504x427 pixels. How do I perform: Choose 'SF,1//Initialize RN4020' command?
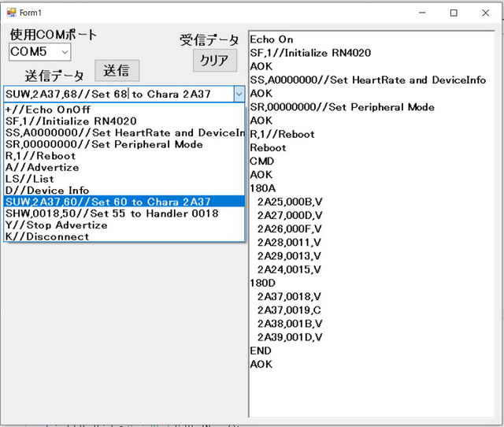point(124,121)
